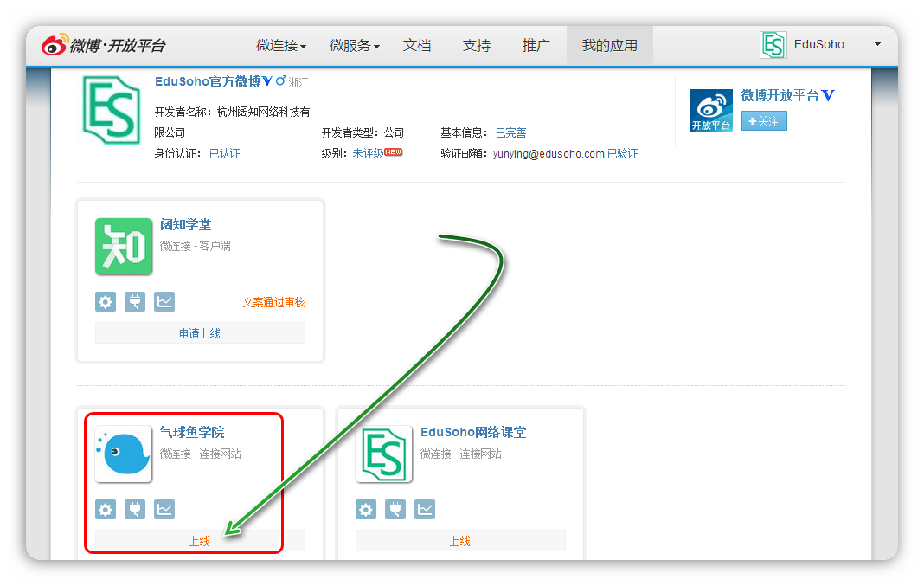Open settings gear for EduSoho网络课堂
This screenshot has height=586, width=924.
point(366,509)
